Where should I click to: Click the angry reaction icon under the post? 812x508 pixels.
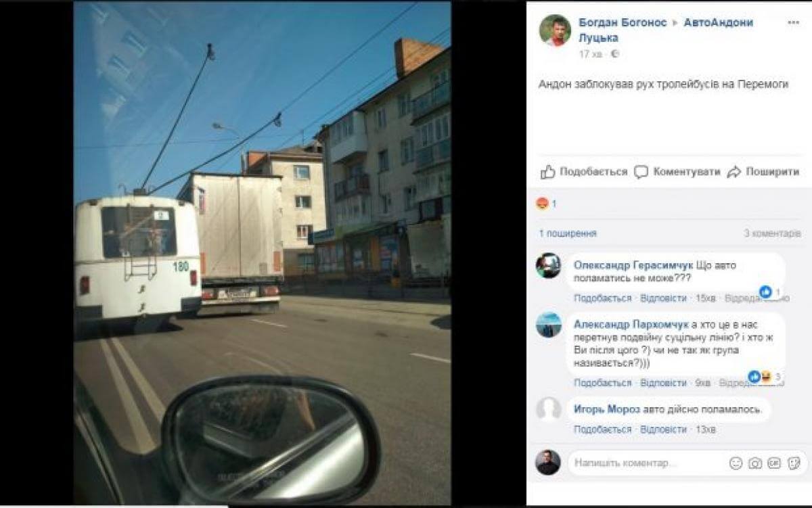[543, 204]
